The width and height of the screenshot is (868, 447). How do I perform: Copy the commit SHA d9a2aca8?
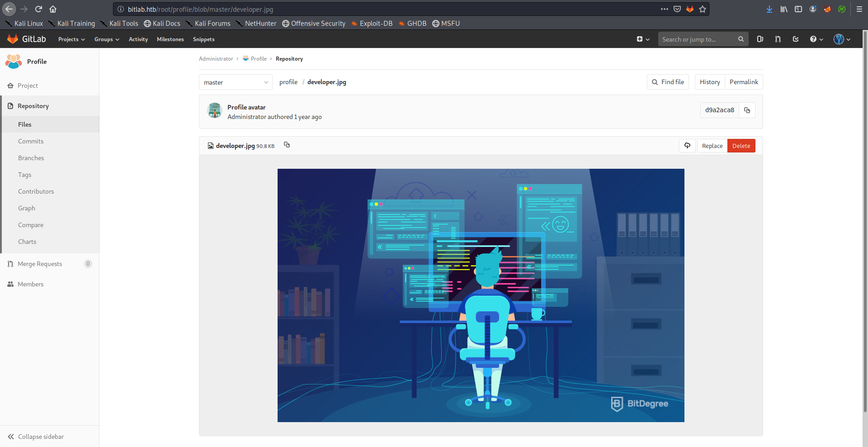(747, 110)
